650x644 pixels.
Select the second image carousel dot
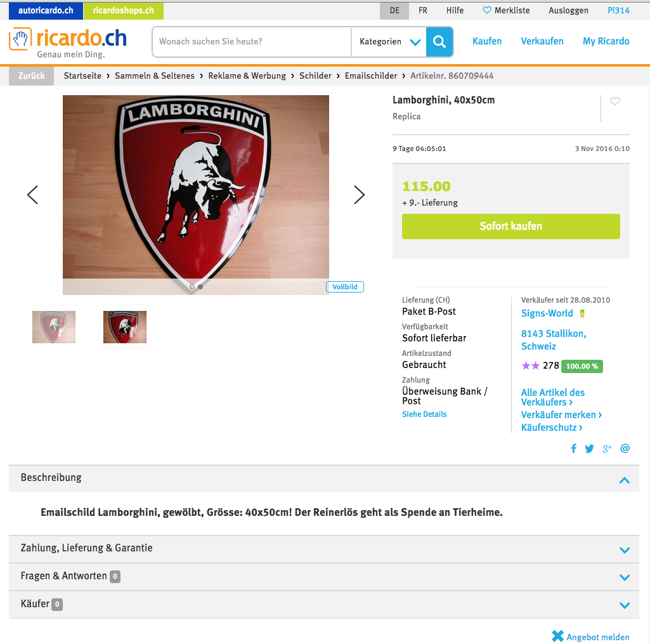[x=200, y=287]
